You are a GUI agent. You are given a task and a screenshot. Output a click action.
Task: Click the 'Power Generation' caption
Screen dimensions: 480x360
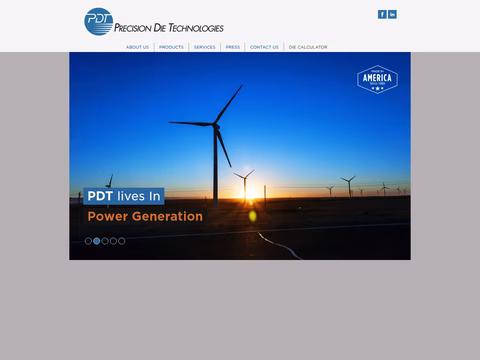pyautogui.click(x=145, y=216)
